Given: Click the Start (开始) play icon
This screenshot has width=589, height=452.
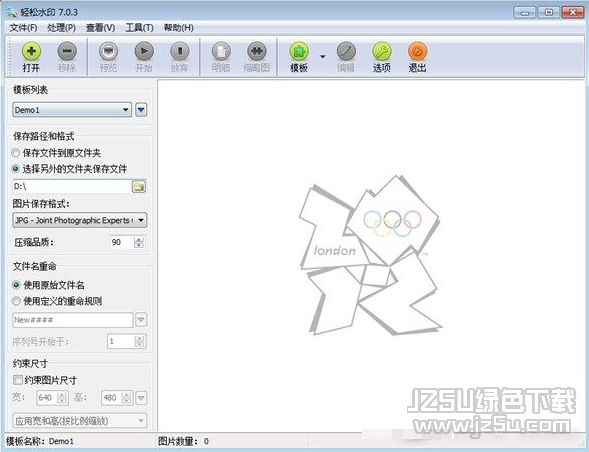Looking at the screenshot, I should coord(144,51).
